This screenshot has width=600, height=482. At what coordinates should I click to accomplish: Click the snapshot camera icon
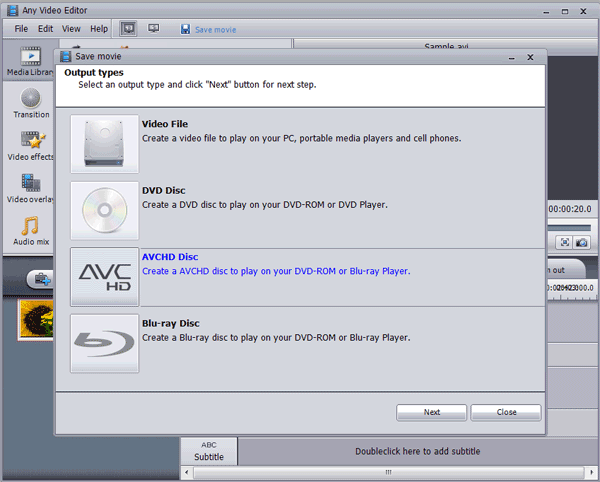(x=582, y=243)
